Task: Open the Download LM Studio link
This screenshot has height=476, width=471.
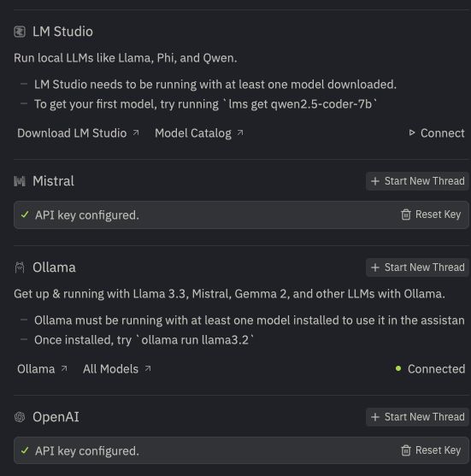Action: tap(78, 133)
